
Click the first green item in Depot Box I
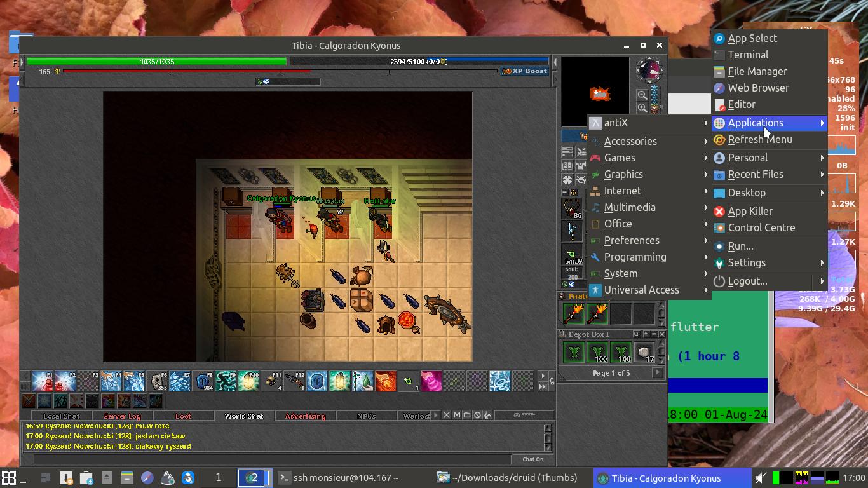574,352
